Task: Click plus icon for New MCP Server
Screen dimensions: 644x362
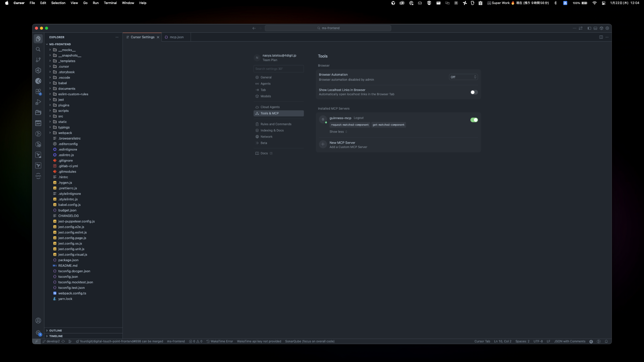Action: [x=323, y=144]
